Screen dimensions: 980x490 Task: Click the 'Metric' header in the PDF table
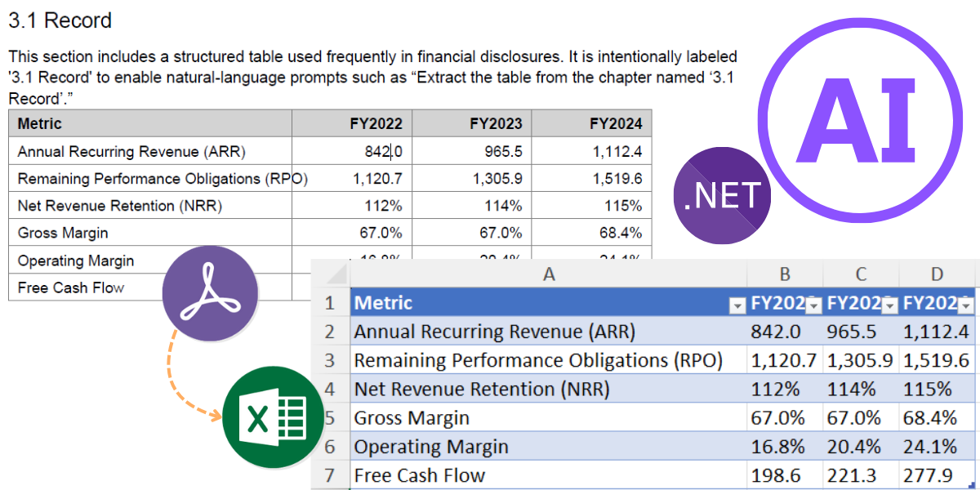point(150,124)
